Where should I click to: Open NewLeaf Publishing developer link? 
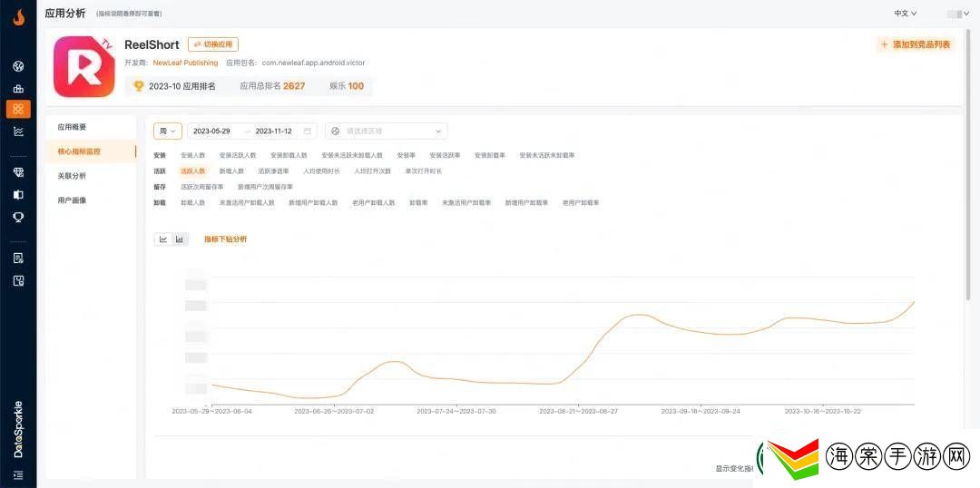click(x=186, y=63)
